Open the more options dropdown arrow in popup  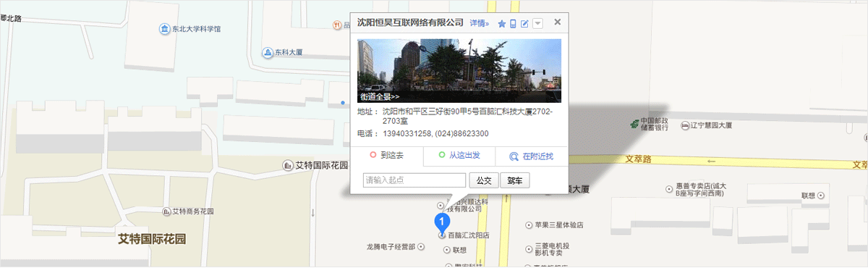click(x=537, y=24)
